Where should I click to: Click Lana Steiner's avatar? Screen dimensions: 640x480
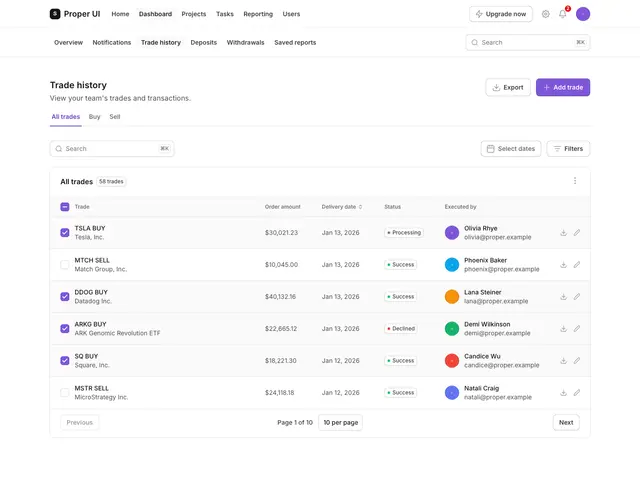pos(451,297)
